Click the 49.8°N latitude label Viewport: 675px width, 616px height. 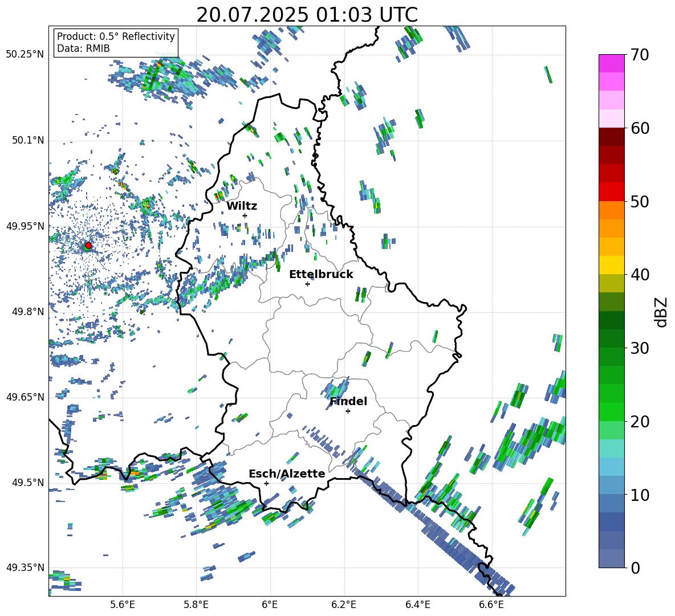(x=27, y=312)
